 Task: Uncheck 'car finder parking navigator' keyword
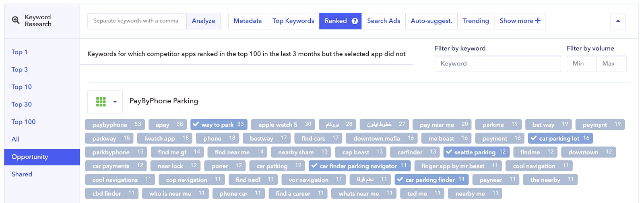pyautogui.click(x=314, y=166)
